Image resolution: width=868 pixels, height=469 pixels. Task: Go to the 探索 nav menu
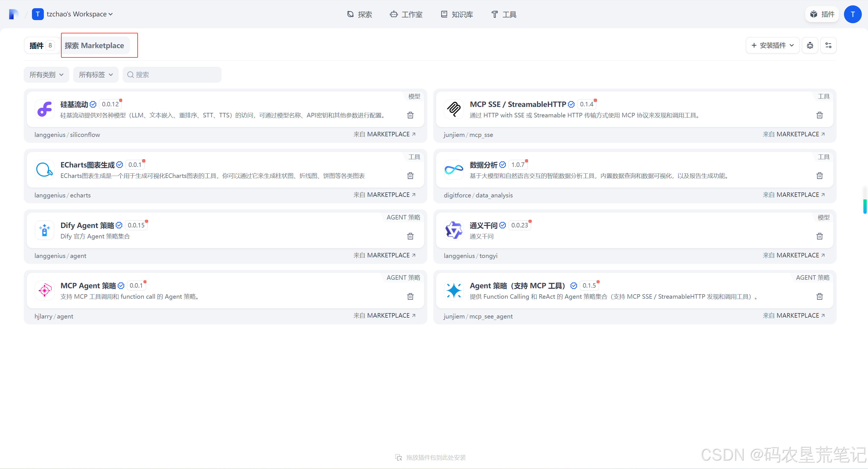click(x=360, y=14)
